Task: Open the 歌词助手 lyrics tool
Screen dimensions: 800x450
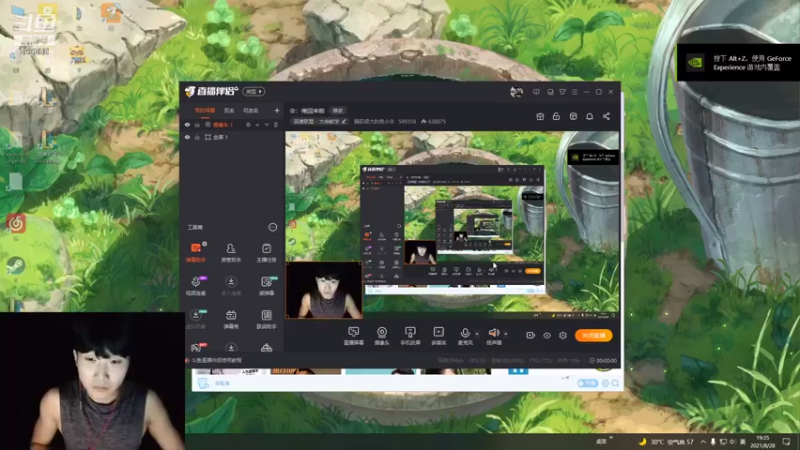Action: (266, 319)
